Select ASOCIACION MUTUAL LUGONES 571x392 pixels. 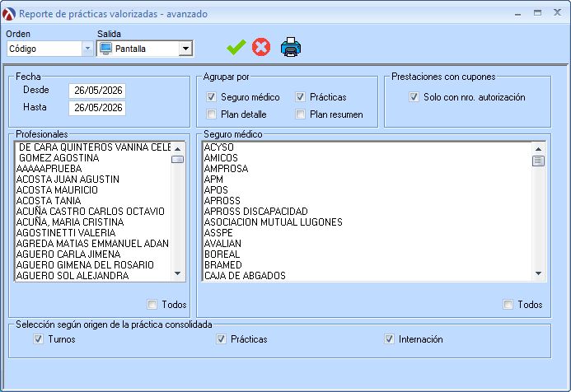[367, 222]
